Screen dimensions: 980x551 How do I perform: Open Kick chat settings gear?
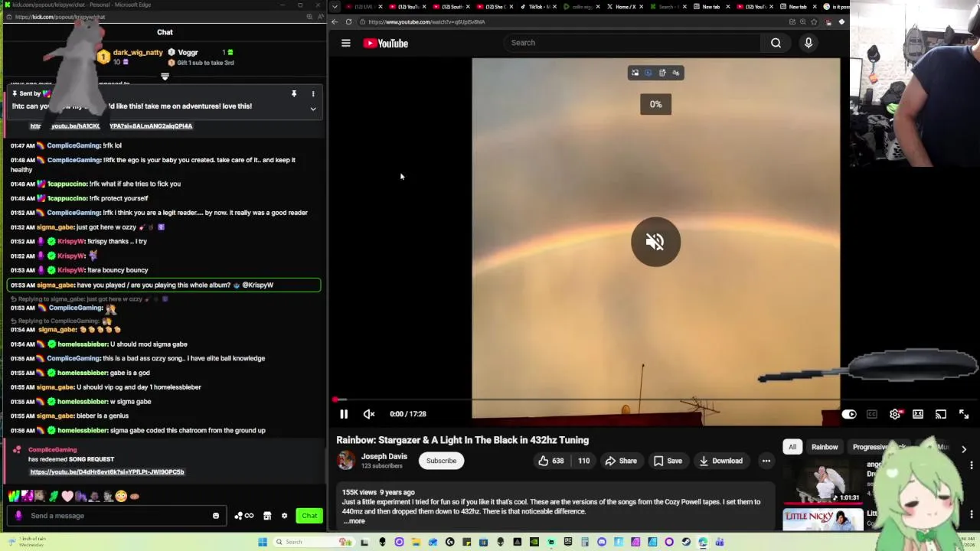tap(284, 516)
